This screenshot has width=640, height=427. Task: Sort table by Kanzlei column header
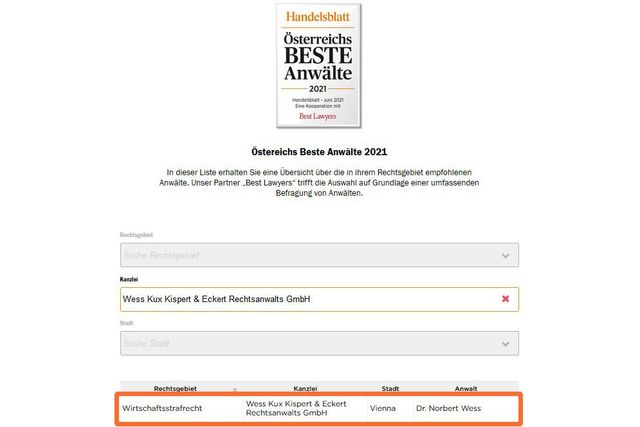coord(305,389)
